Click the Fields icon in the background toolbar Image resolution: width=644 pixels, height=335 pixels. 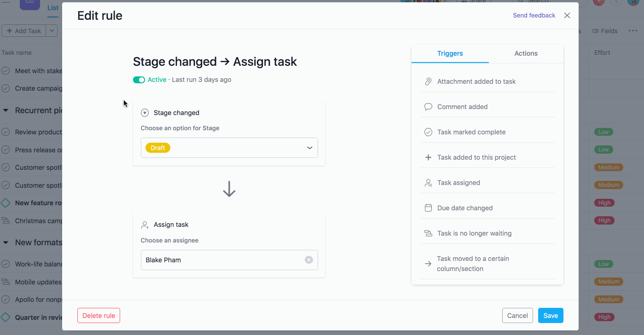[595, 31]
